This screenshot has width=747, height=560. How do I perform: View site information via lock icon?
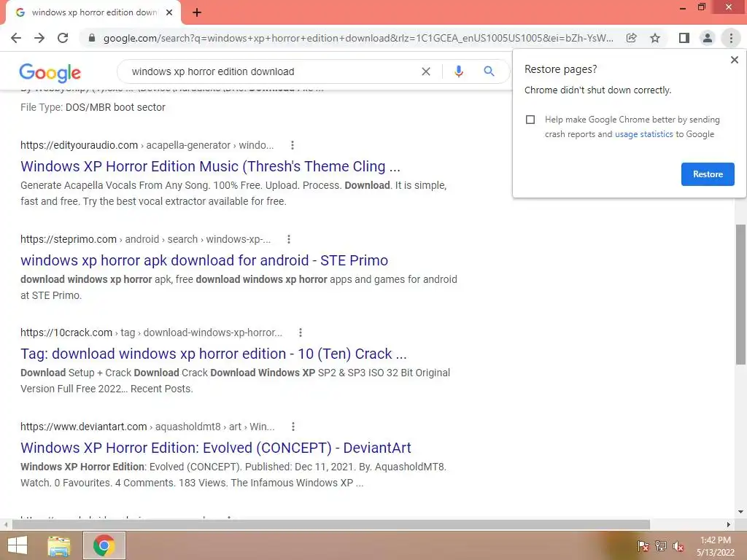click(92, 38)
